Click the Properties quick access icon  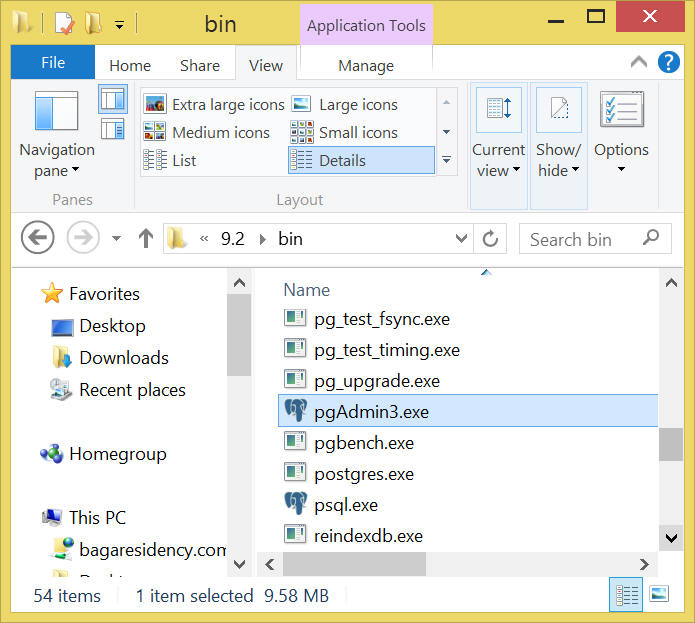[64, 23]
